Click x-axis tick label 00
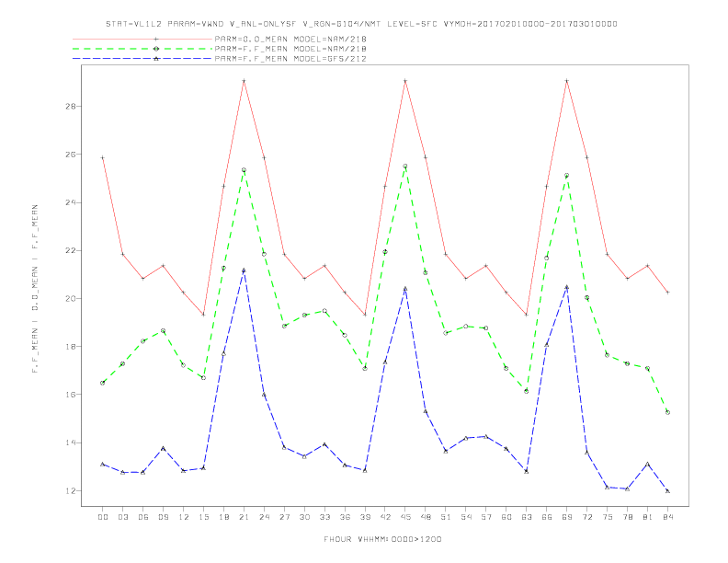Viewport: 728px width, 563px height. [x=103, y=517]
